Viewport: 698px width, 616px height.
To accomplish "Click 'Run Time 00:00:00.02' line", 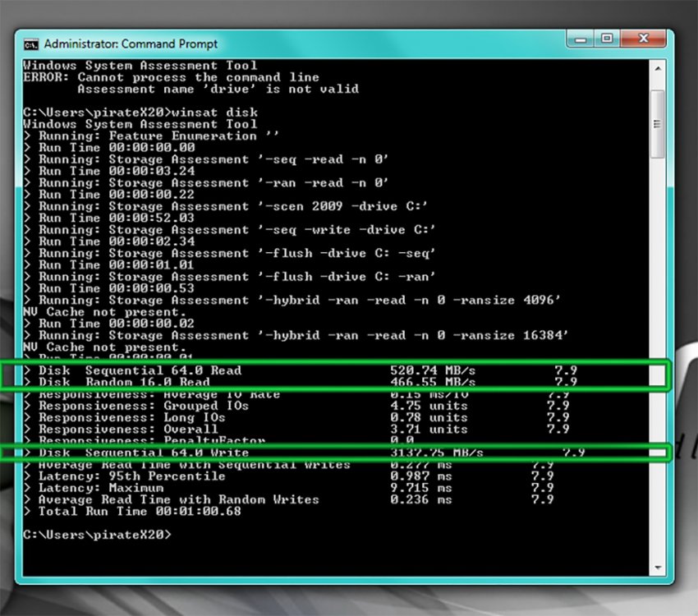I will click(109, 323).
